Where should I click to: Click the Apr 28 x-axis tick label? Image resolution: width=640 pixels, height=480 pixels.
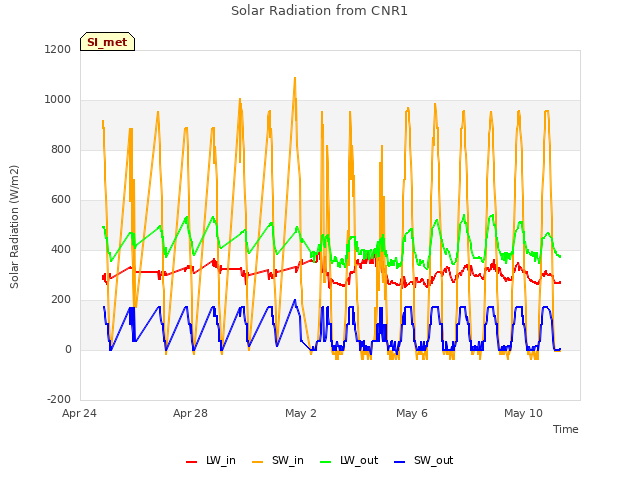(x=190, y=413)
